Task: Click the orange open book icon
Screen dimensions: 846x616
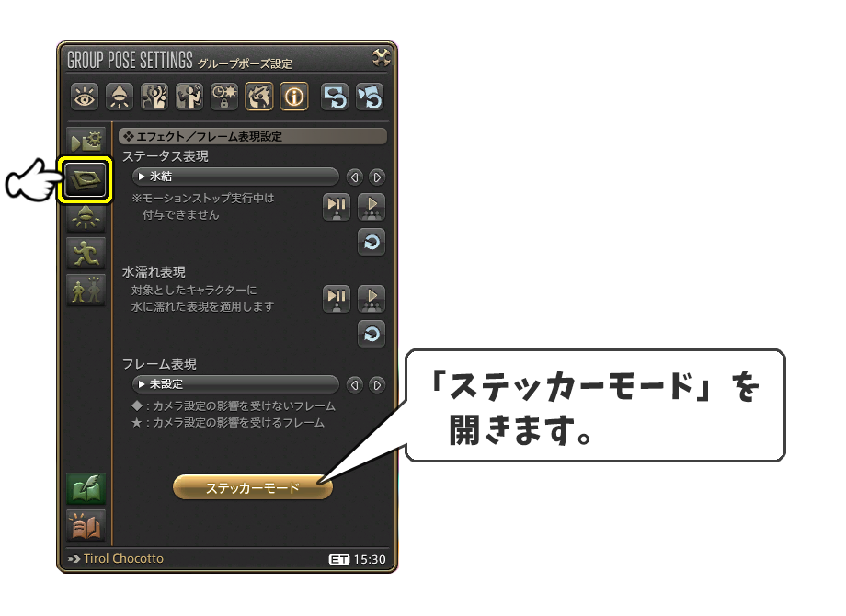Action: [x=86, y=525]
